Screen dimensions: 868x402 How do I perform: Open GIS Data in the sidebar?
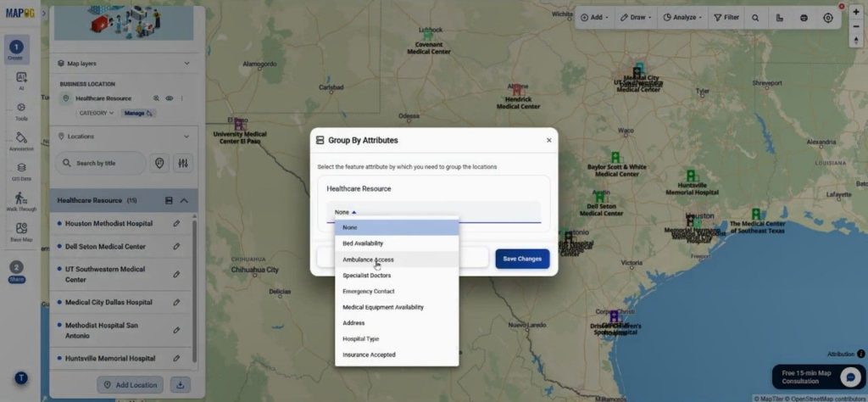[x=21, y=171]
